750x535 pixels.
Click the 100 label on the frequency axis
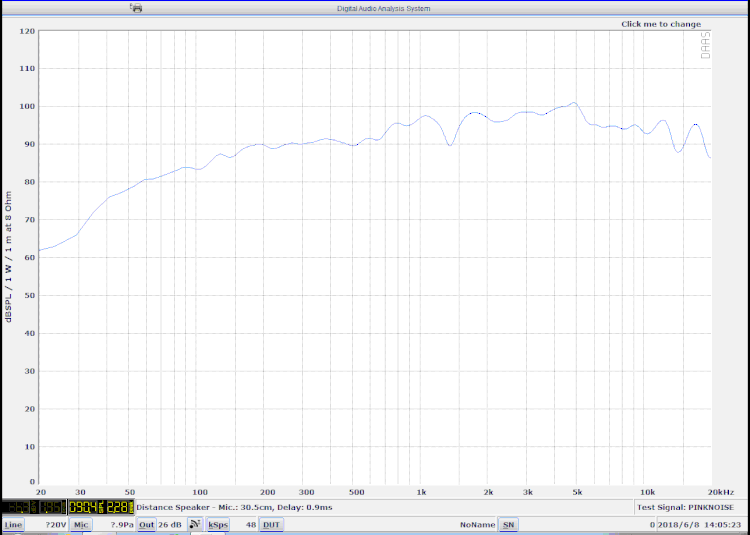[x=200, y=492]
